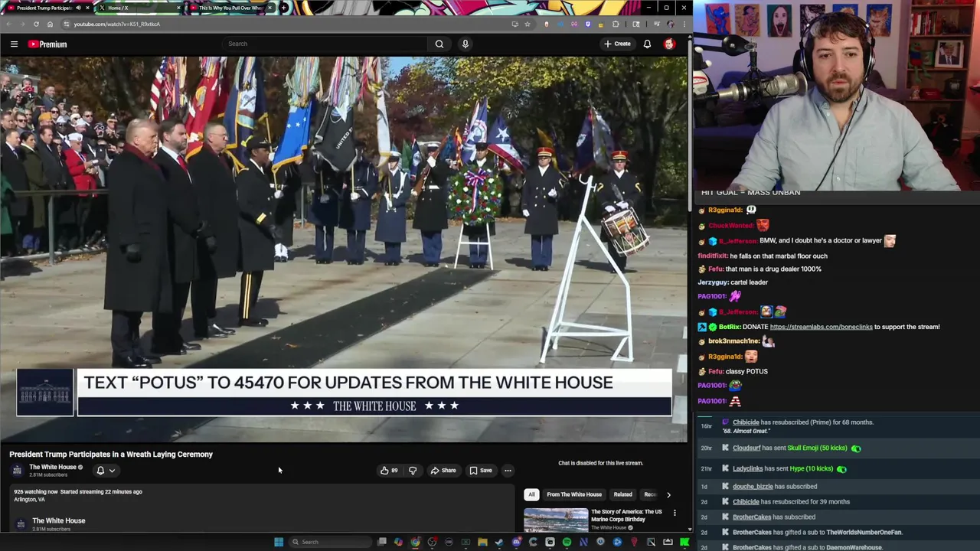Click the browser address bar URL
Screen dimensions: 980x551
(117, 24)
